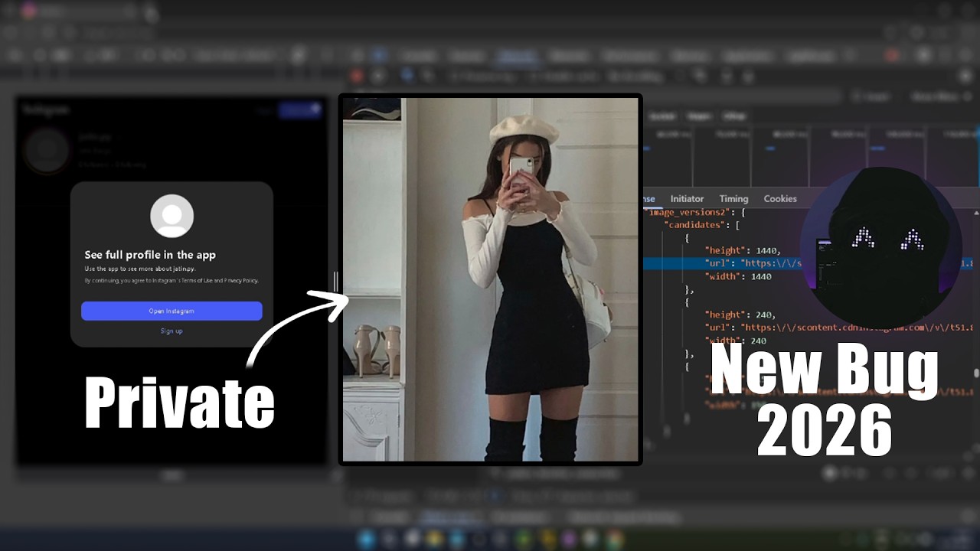This screenshot has width=980, height=551.
Task: Click the "See full profile in the app" heading
Action: pyautogui.click(x=150, y=255)
